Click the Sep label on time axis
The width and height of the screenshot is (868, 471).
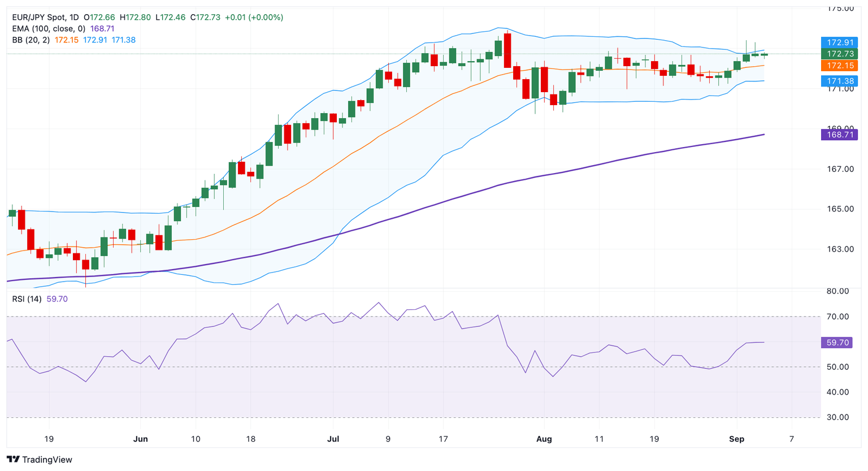coord(736,439)
